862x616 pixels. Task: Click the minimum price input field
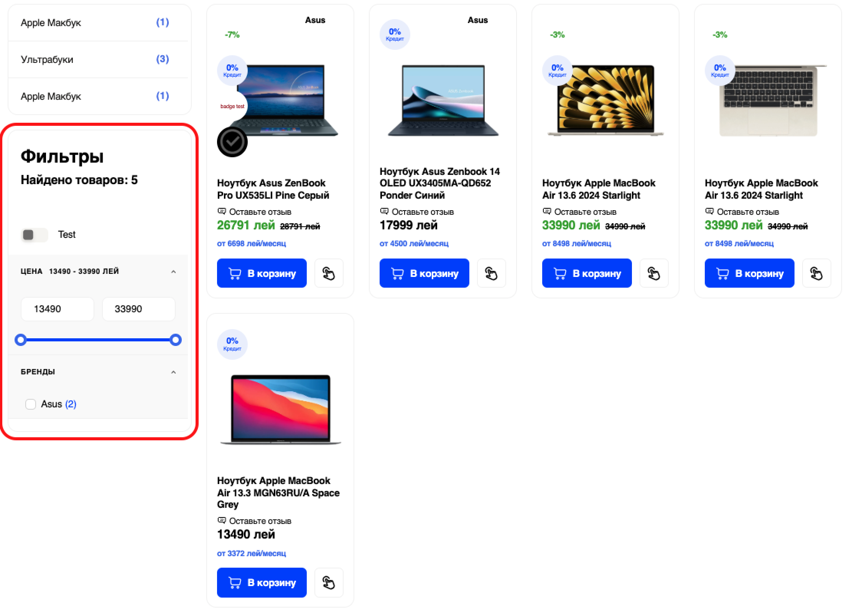pyautogui.click(x=57, y=309)
